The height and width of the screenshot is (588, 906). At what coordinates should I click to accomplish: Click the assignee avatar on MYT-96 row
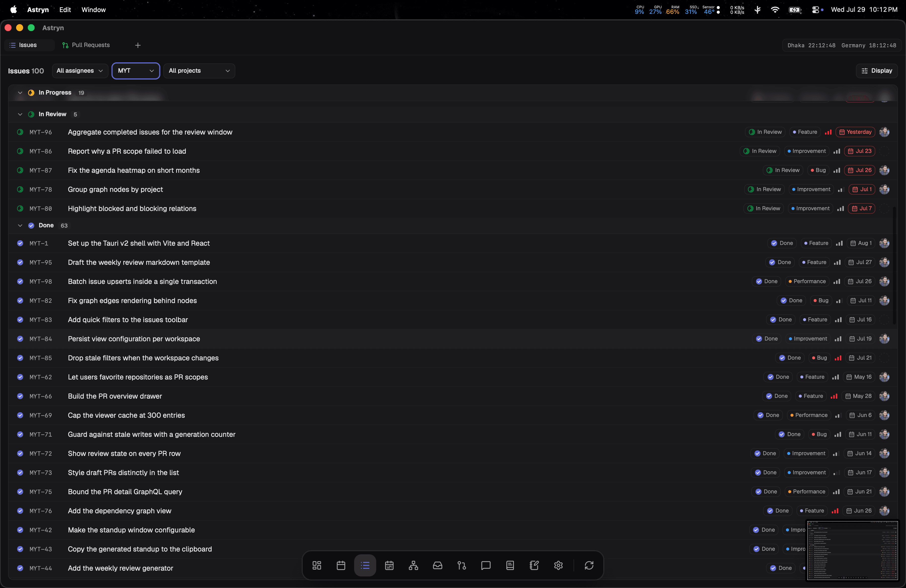click(884, 132)
